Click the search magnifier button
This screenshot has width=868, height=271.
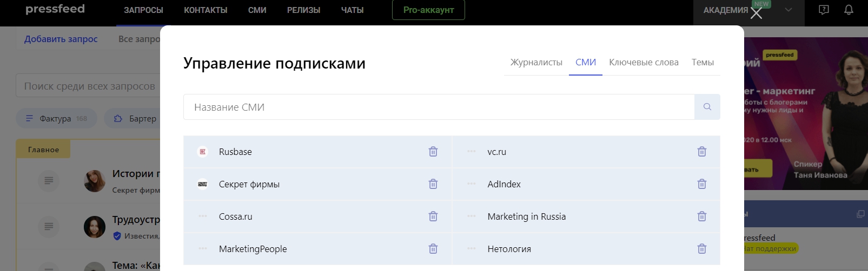pyautogui.click(x=707, y=107)
